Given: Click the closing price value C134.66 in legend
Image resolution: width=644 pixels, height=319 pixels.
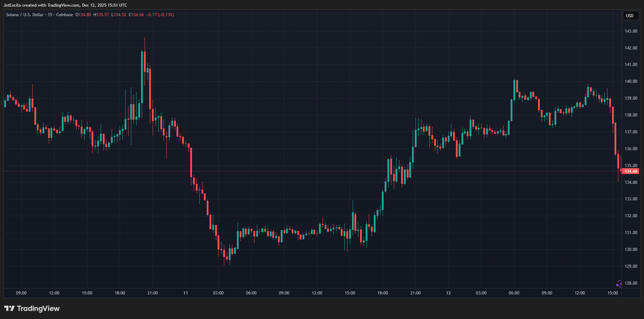Looking at the screenshot, I should [136, 15].
